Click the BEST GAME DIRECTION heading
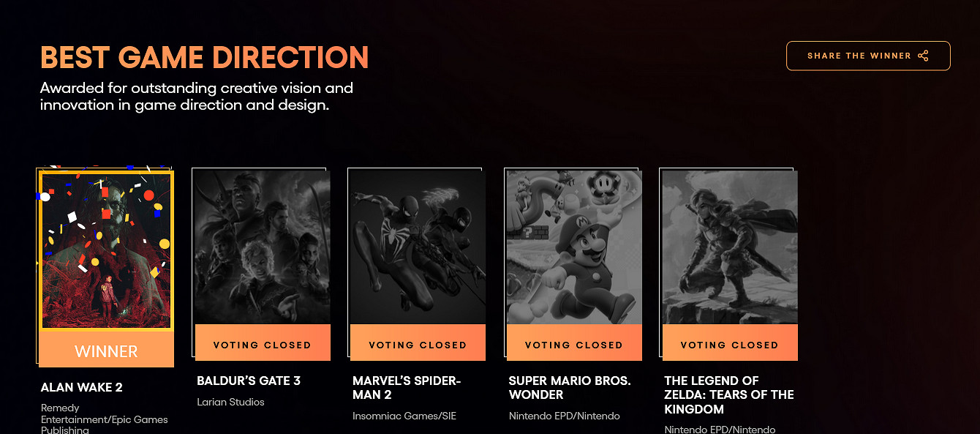This screenshot has height=434, width=980. [204, 58]
